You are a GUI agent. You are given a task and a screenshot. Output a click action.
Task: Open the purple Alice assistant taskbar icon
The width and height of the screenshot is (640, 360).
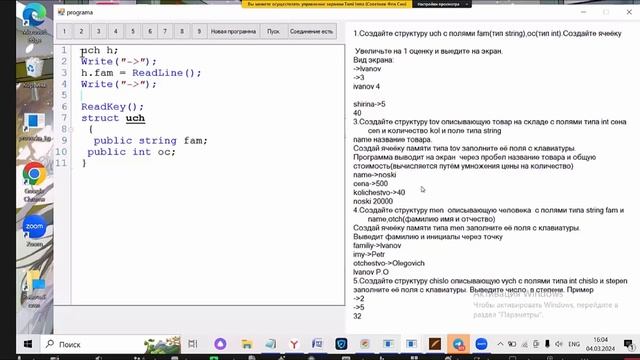click(220, 344)
